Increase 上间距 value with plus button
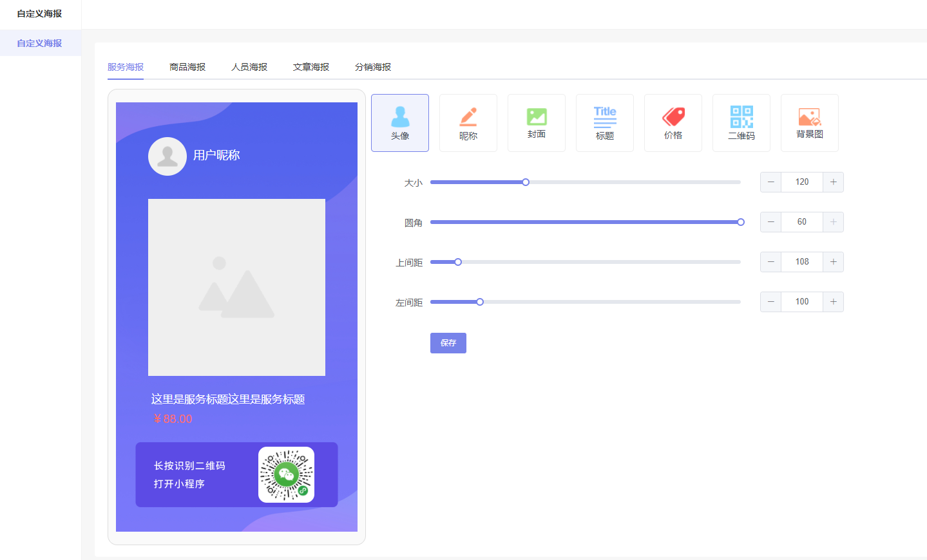This screenshot has height=560, width=927. (833, 262)
